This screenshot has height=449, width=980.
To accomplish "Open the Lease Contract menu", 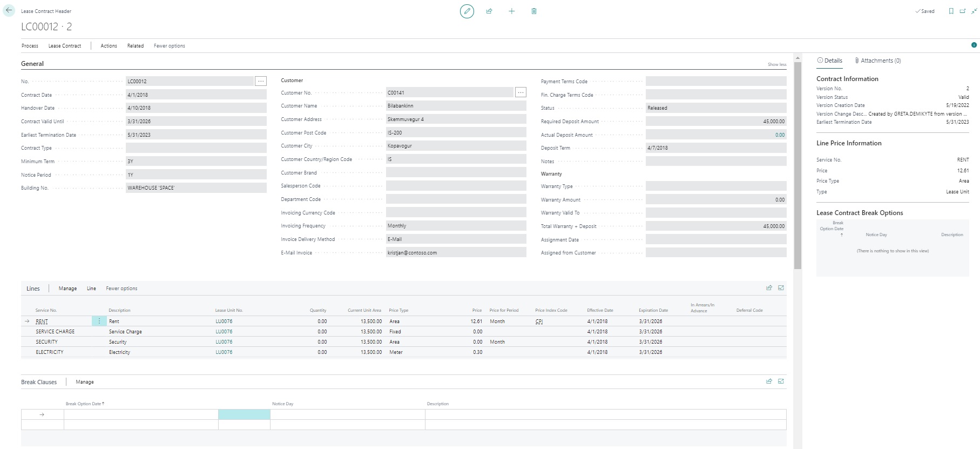I will coord(65,46).
